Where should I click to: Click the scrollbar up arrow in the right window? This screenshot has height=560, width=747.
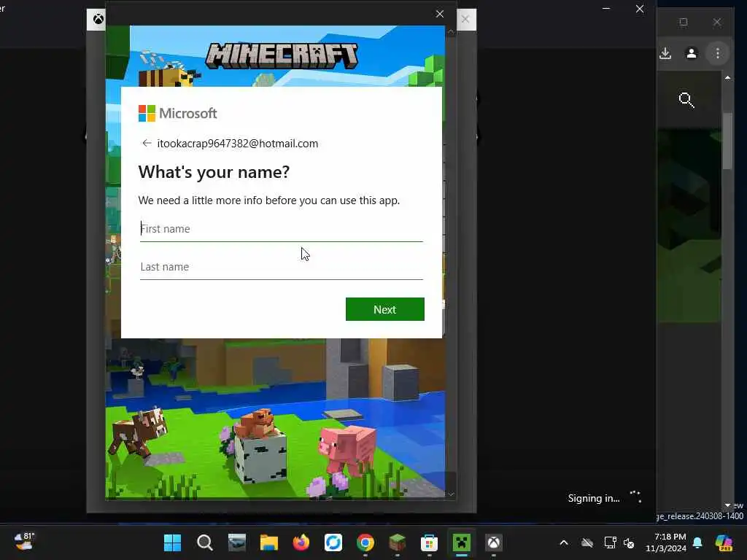click(x=727, y=77)
